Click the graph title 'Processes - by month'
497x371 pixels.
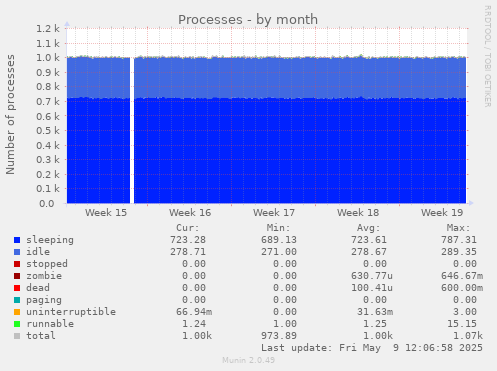pyautogui.click(x=248, y=20)
